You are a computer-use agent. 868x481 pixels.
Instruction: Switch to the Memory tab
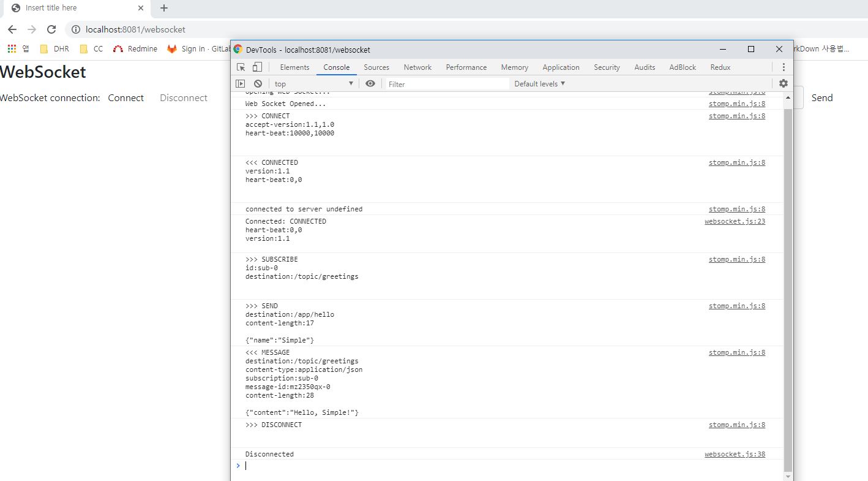[x=515, y=67]
